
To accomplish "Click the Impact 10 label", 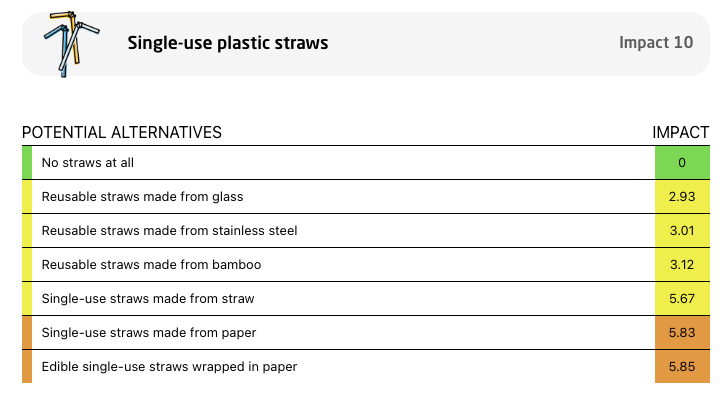I will tap(656, 42).
